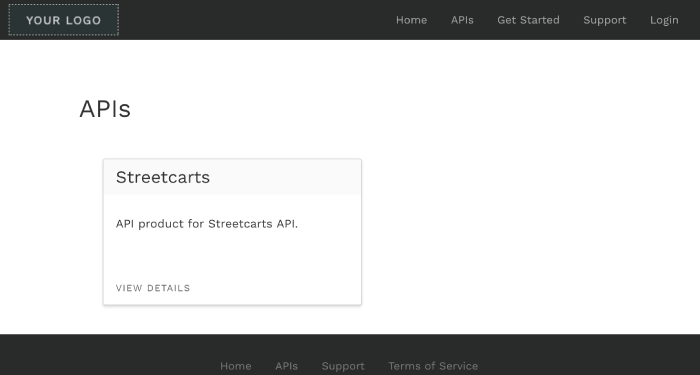Click VIEW DETAILS on the Streetcarts card
The width and height of the screenshot is (700, 375).
[153, 288]
